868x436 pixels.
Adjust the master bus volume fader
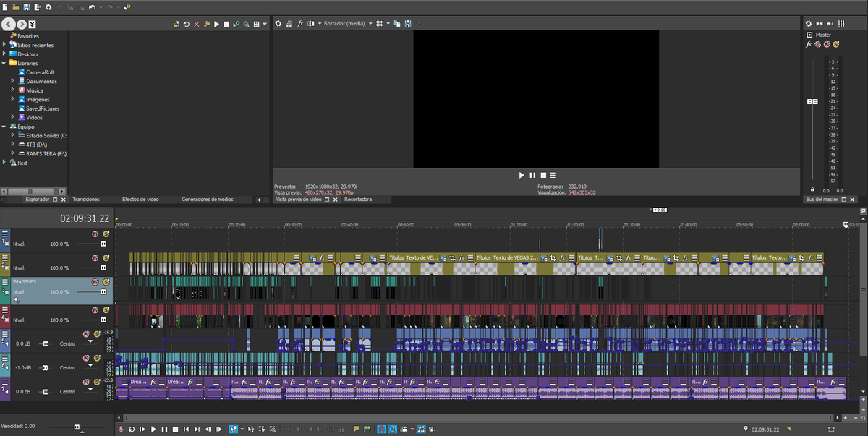pos(812,101)
